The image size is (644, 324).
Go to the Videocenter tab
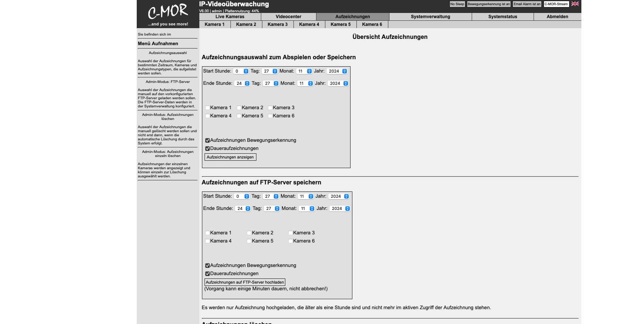[289, 17]
